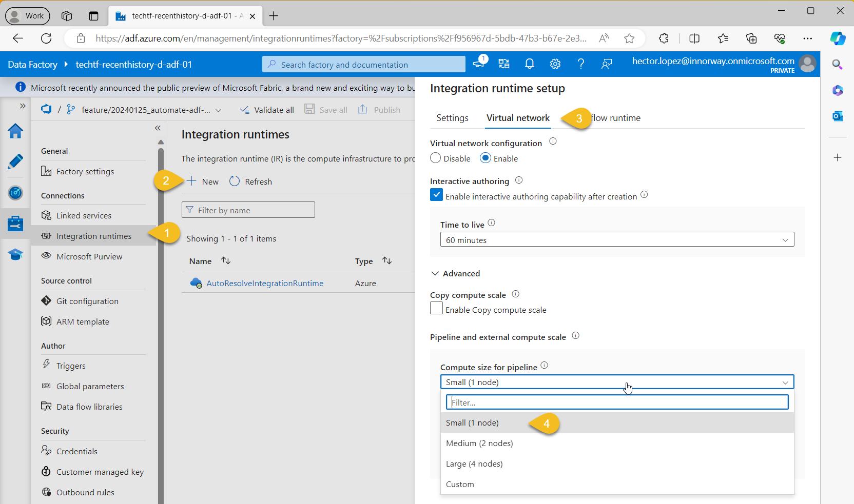Viewport: 854px width, 504px height.
Task: Open the AutoResolveIntegrationRuntime link
Action: click(x=265, y=283)
